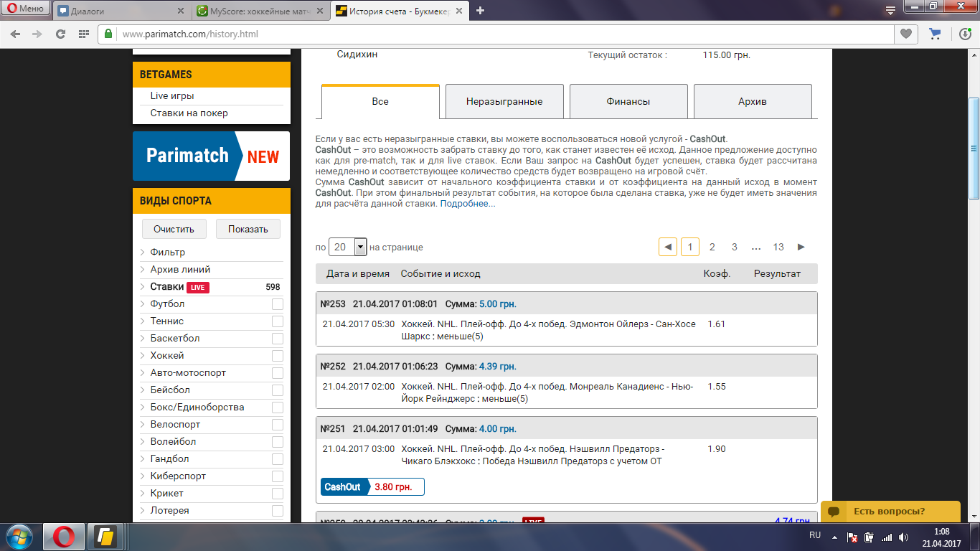Select the Финансы tab

point(628,101)
